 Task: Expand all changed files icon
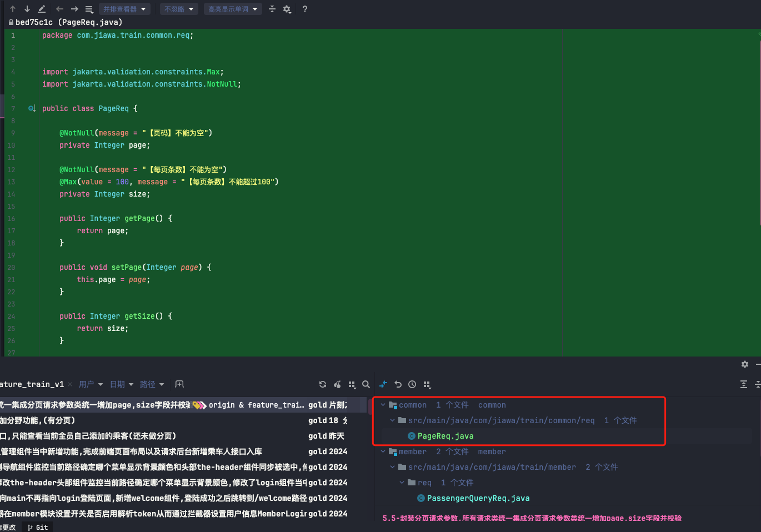pos(744,384)
